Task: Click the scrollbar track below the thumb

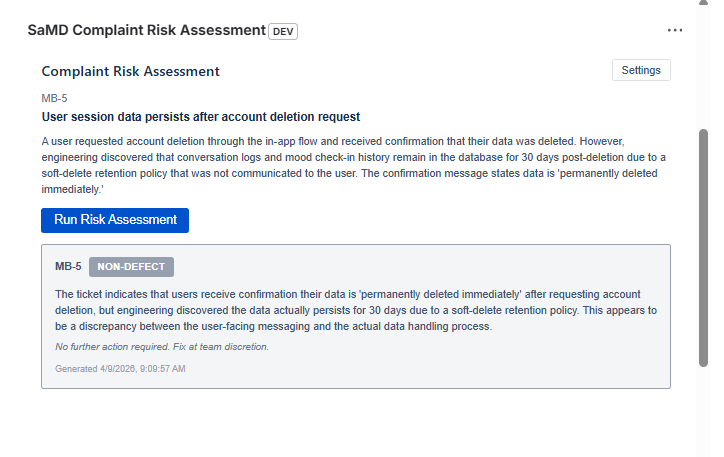Action: coord(703,410)
